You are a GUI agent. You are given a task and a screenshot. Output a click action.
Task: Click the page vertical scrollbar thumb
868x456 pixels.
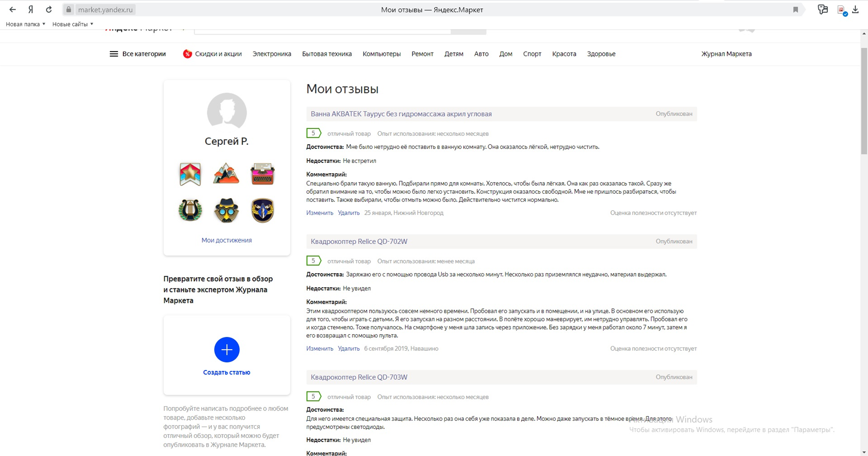[864, 101]
